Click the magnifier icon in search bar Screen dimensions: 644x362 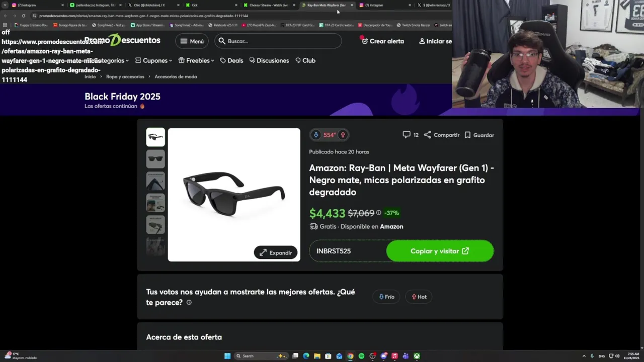click(x=222, y=41)
